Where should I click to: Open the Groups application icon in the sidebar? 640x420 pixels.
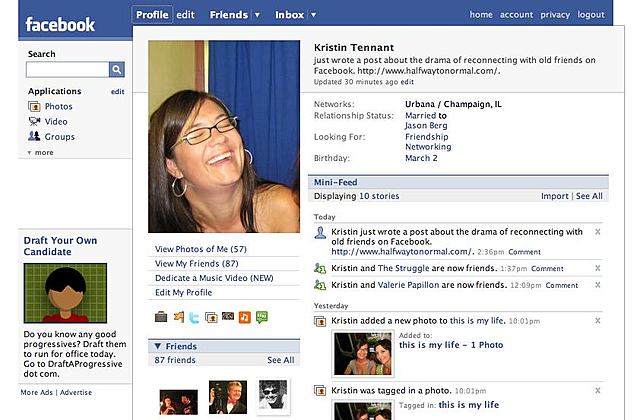[34, 136]
